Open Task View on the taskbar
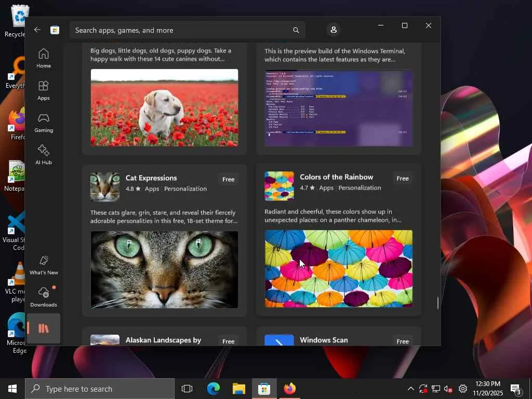Screen dimensions: 532x399 point(187,389)
